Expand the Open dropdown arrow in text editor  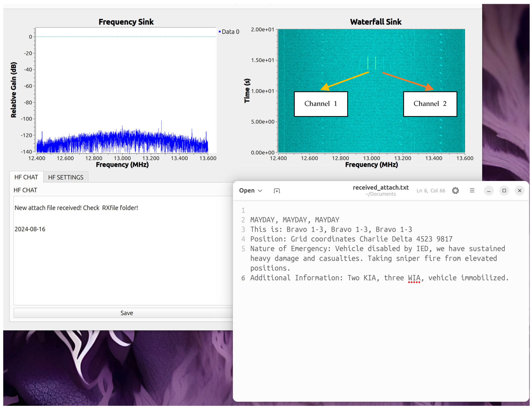260,191
